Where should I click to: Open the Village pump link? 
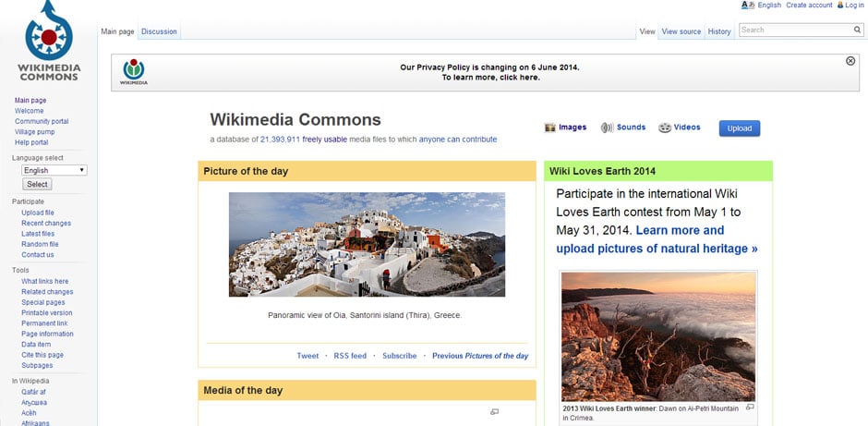point(34,132)
